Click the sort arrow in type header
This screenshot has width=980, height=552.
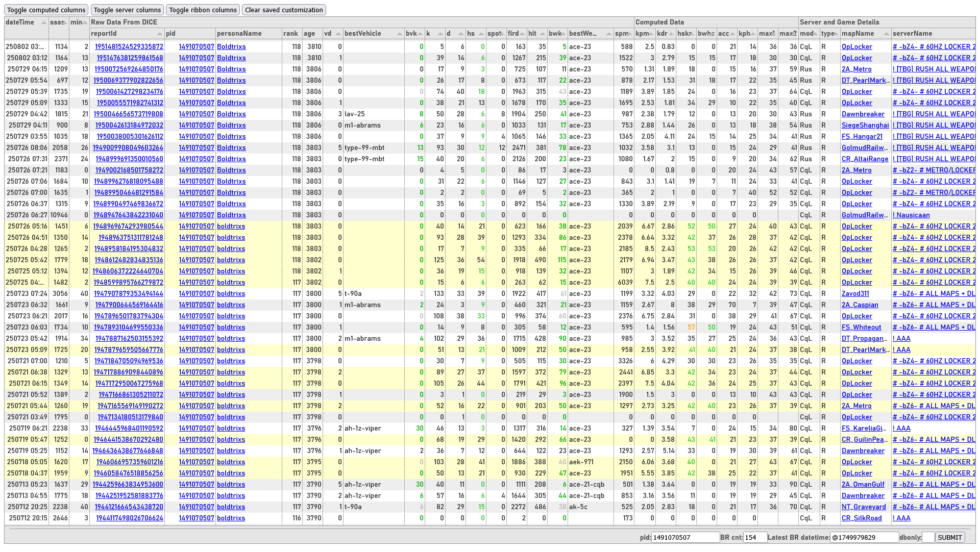pyautogui.click(x=836, y=34)
